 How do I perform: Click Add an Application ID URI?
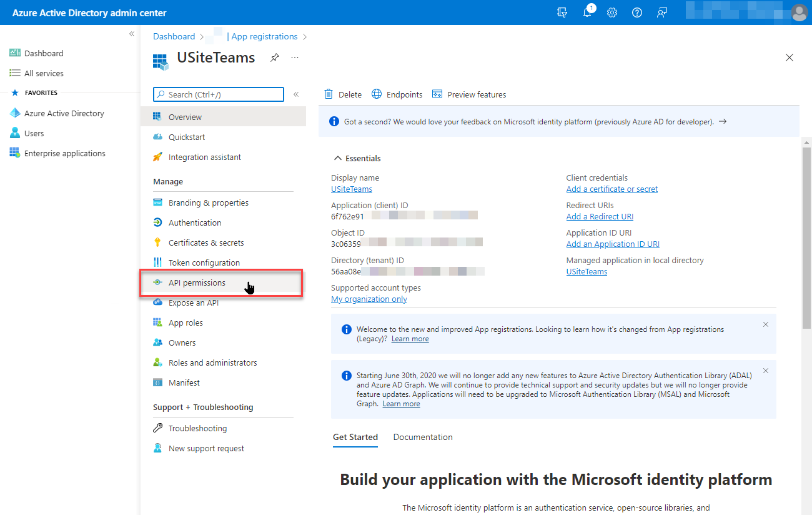613,244
